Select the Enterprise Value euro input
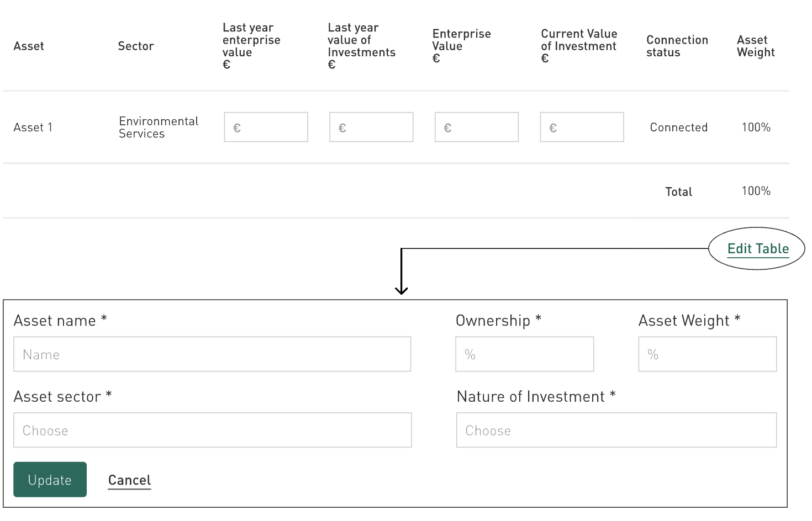 pyautogui.click(x=477, y=127)
